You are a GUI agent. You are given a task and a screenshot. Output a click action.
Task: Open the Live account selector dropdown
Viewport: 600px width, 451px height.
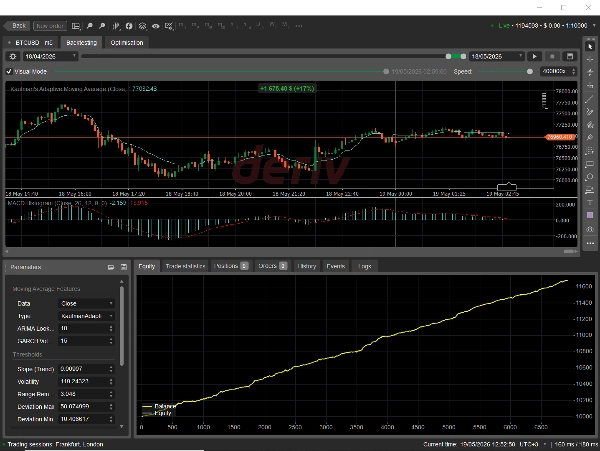594,25
